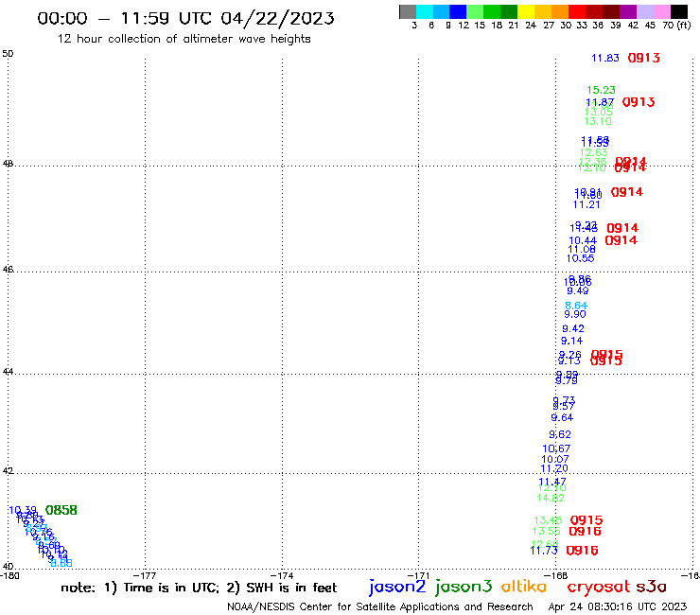Click the jason2 satellite label

[x=397, y=587]
